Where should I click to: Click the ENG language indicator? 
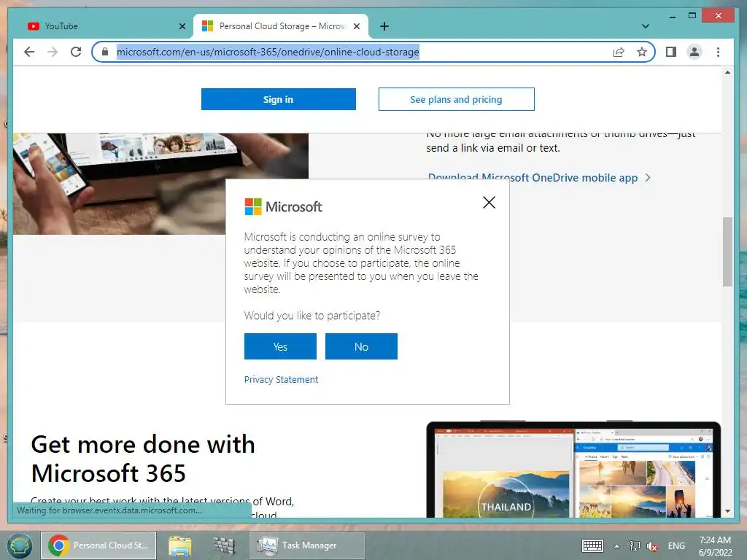click(x=676, y=545)
